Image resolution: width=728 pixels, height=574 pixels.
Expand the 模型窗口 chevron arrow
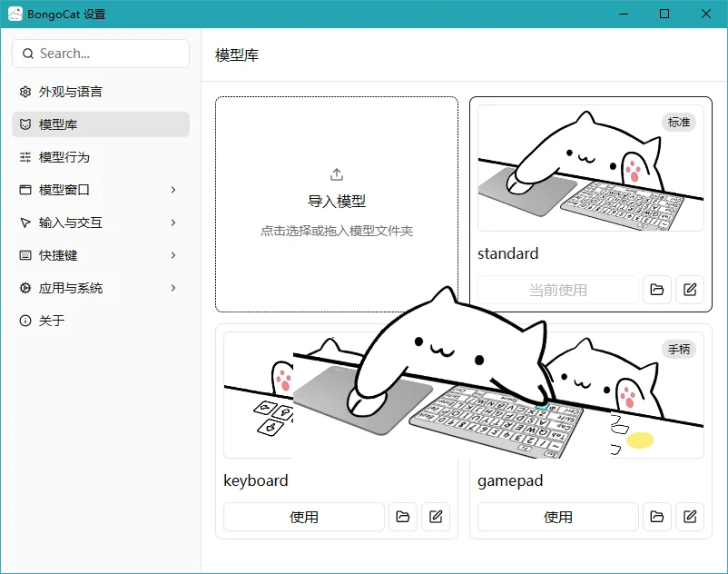173,190
